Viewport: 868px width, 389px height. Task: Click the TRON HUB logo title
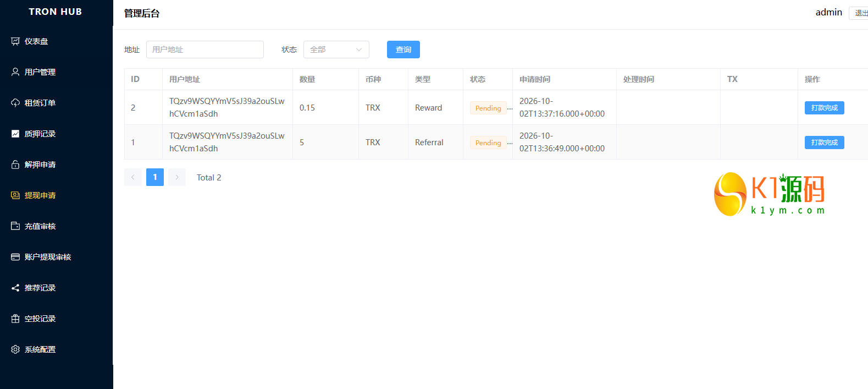(56, 12)
